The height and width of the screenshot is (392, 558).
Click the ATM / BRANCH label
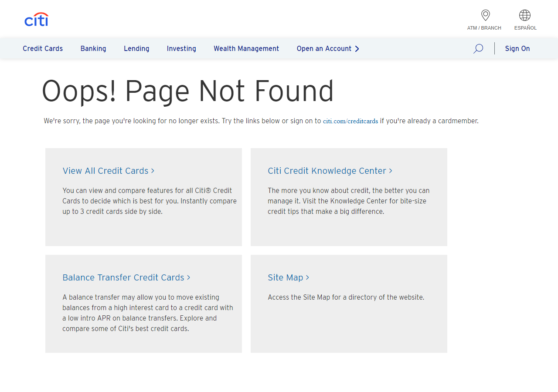pos(484,28)
